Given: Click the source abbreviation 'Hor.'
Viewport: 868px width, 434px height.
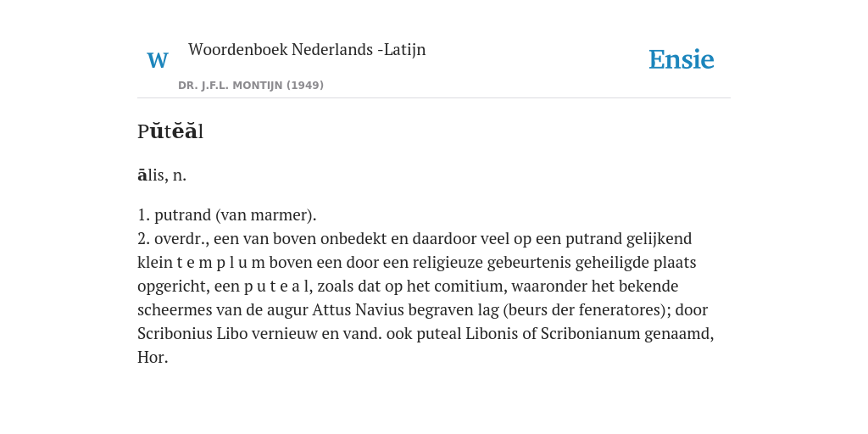Looking at the screenshot, I should coord(153,358).
